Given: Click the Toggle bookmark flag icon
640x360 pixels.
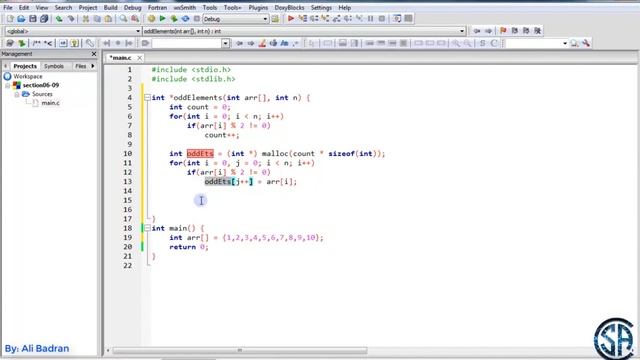Looking at the screenshot, I should [x=503, y=31].
